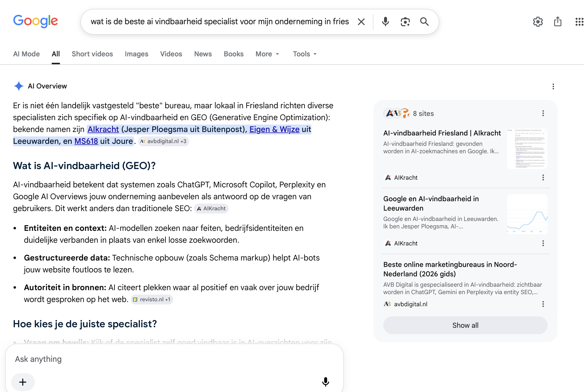Screen dimensions: 584x392
Task: Open the AIkracht link
Action: pyautogui.click(x=103, y=129)
